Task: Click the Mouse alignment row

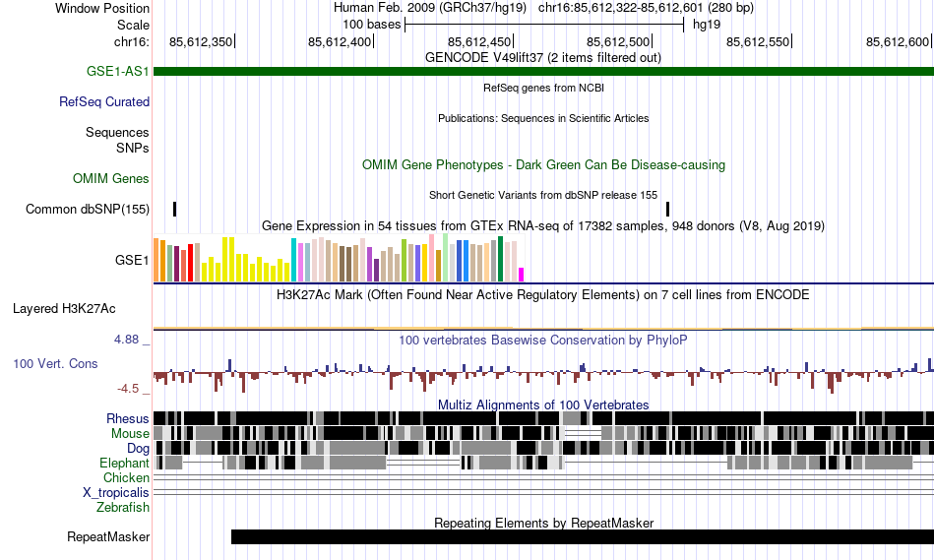Action: click(544, 433)
